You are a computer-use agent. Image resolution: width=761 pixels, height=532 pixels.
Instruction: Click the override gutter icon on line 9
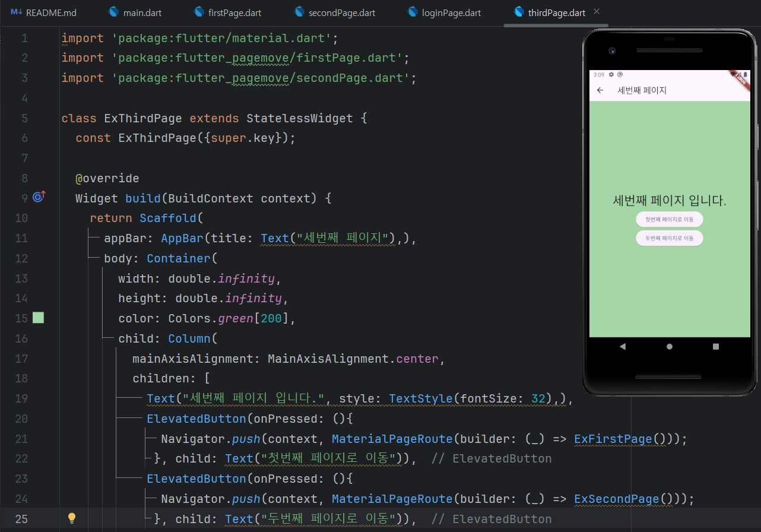pos(39,197)
